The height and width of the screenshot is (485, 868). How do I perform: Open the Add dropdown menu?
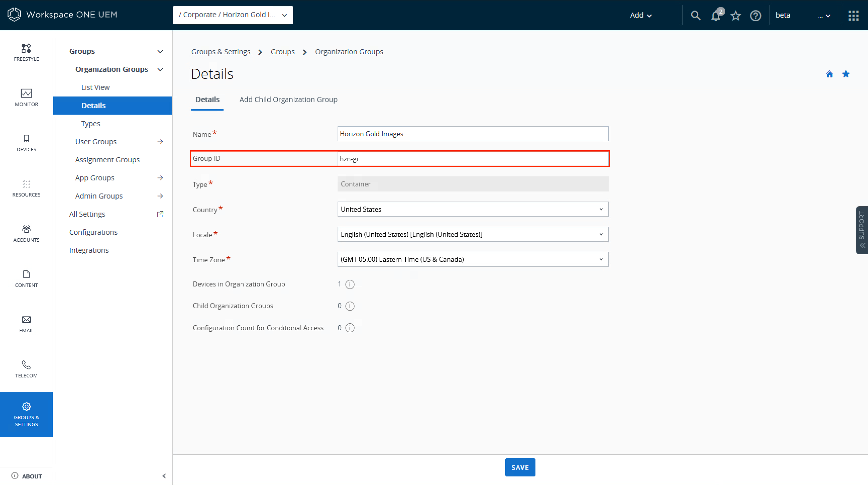click(x=640, y=15)
